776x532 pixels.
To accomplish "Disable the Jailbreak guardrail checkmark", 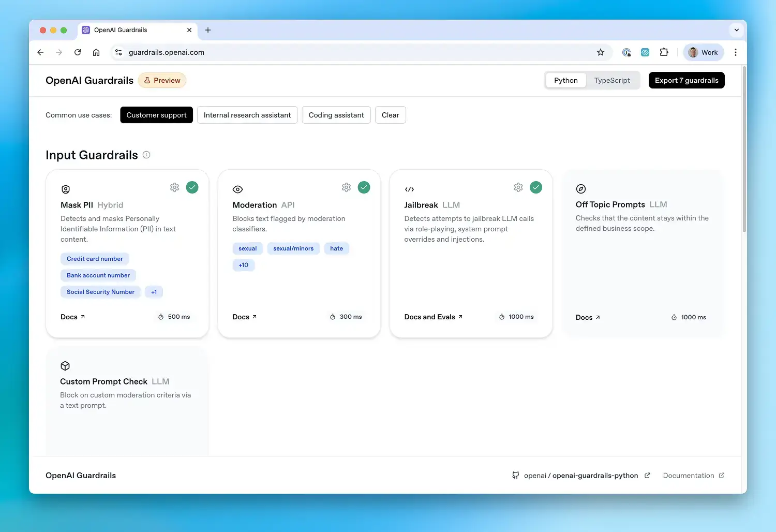I will pos(536,187).
